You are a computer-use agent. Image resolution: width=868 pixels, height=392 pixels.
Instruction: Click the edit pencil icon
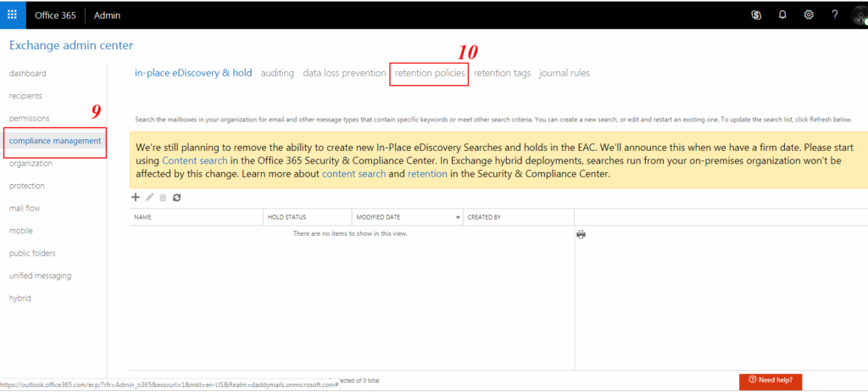click(149, 197)
